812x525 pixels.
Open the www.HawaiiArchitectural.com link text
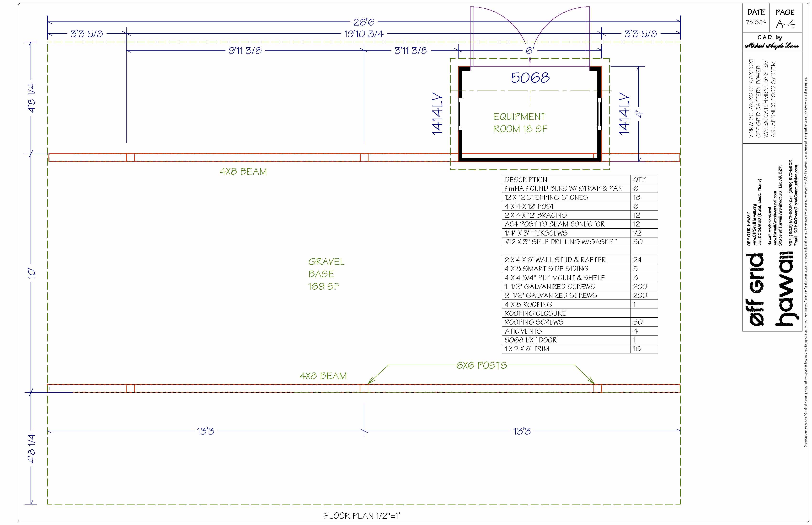(x=775, y=218)
